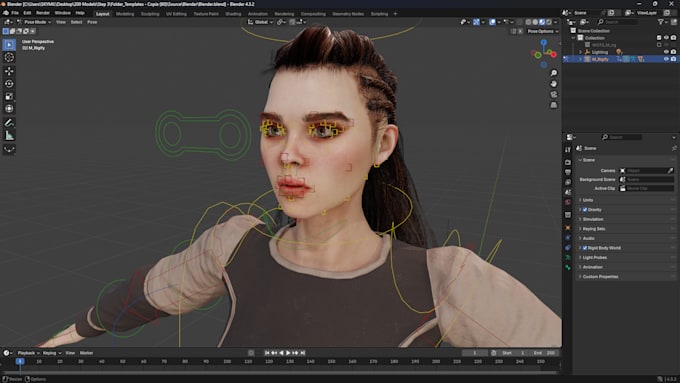Click the camera eyedropper icon in Scene panel
The width and height of the screenshot is (680, 383).
click(670, 170)
